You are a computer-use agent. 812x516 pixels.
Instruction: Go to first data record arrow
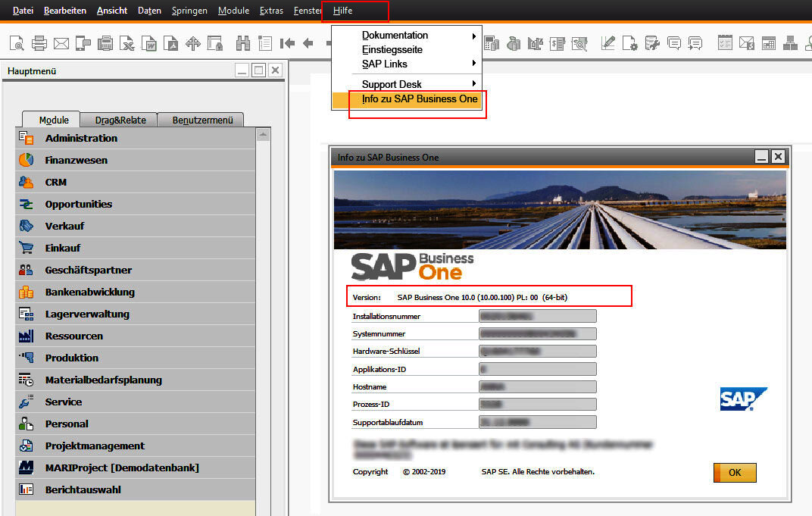(x=287, y=43)
